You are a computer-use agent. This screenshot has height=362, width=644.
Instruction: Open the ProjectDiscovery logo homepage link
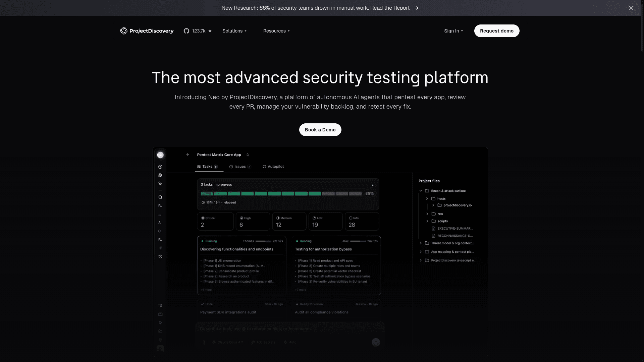pos(147,31)
